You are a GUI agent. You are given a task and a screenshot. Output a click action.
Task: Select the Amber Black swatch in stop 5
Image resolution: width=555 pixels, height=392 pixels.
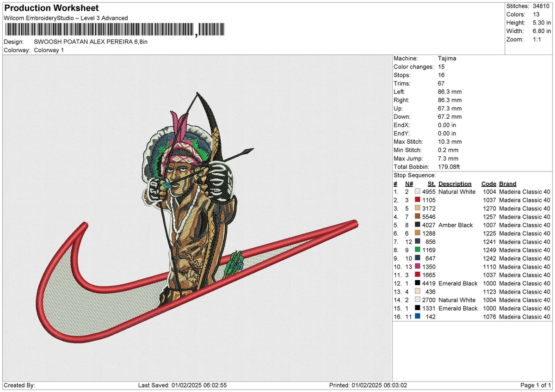point(418,225)
